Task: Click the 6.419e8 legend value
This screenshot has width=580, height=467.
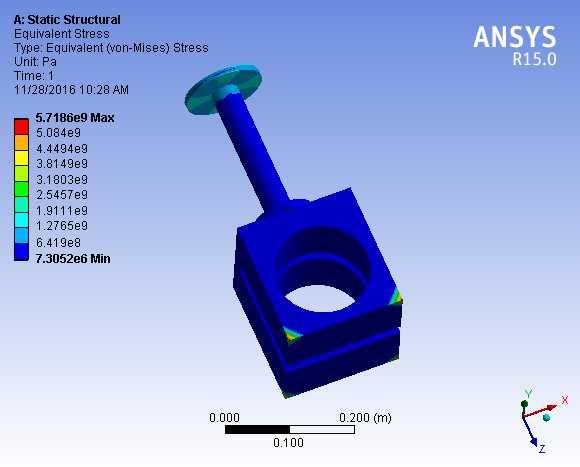Action: 58,243
